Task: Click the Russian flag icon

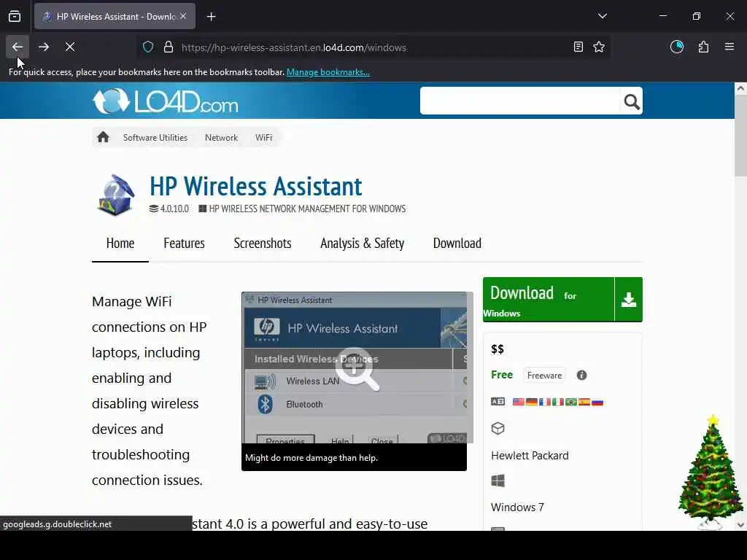Action: click(x=597, y=402)
